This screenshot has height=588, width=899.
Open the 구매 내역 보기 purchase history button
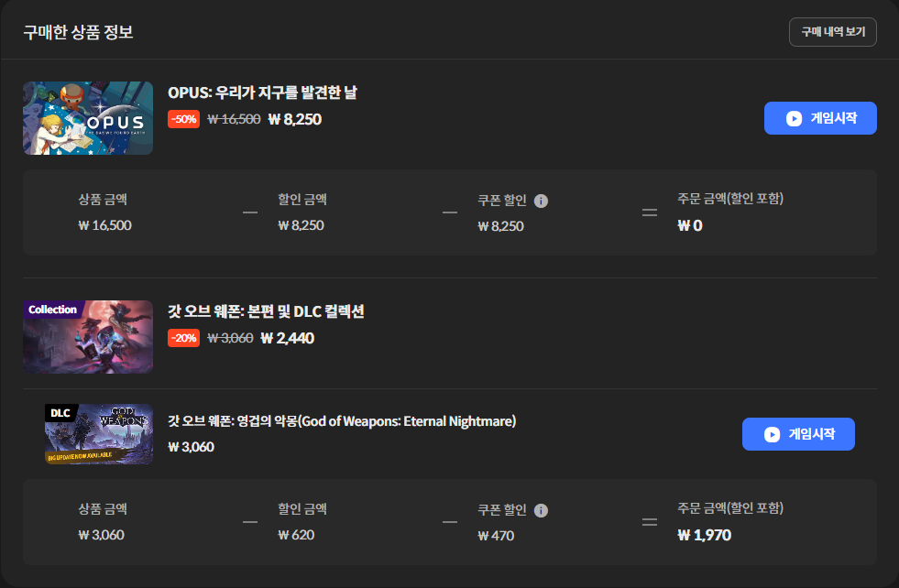click(x=832, y=32)
